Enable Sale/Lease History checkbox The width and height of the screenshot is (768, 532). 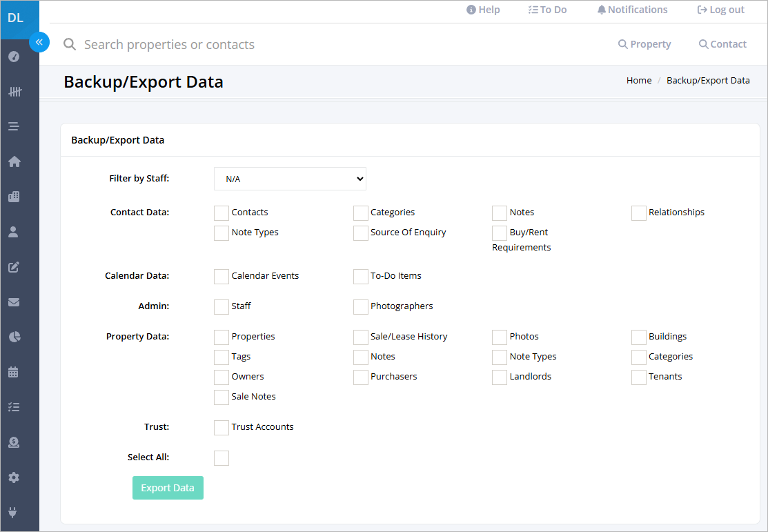click(360, 337)
